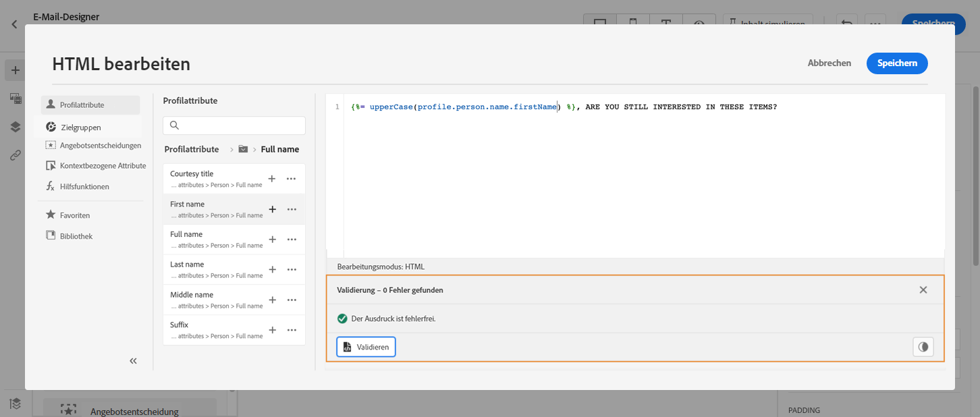Open more options for Courtesy title
980x417 pixels.
[x=292, y=179]
